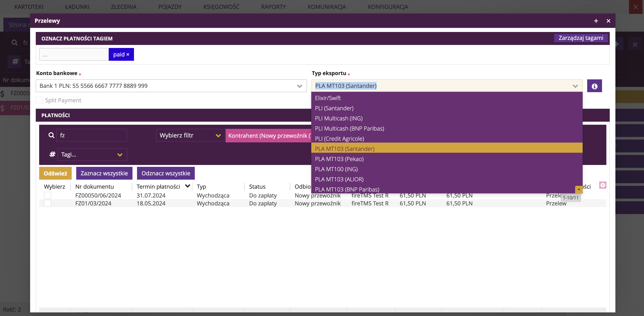Click the tag name input field
Viewport: 644px width, 316px height.
pyautogui.click(x=74, y=55)
